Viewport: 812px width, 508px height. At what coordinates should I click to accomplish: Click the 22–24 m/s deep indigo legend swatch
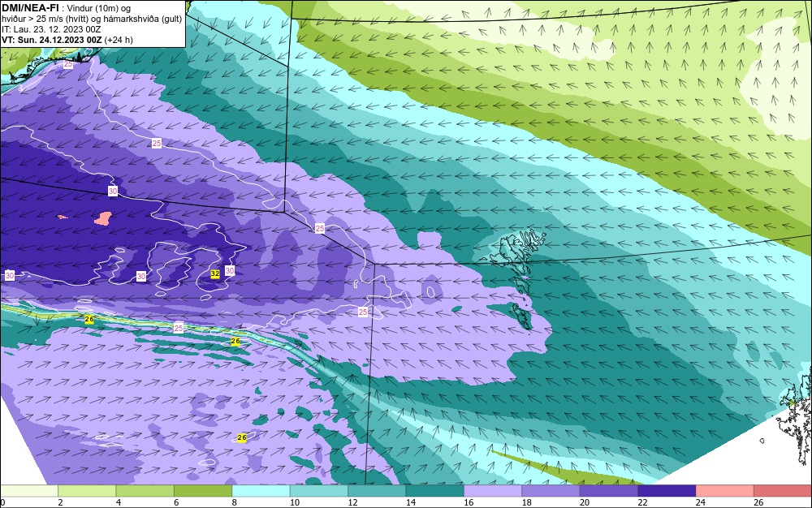[x=667, y=491]
